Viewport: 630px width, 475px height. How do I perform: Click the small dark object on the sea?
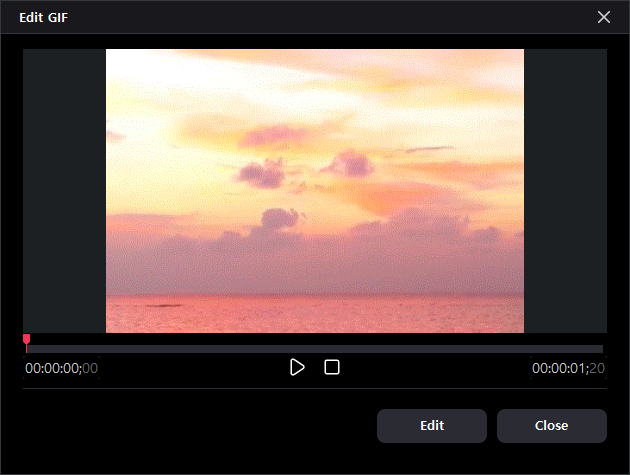(162, 305)
